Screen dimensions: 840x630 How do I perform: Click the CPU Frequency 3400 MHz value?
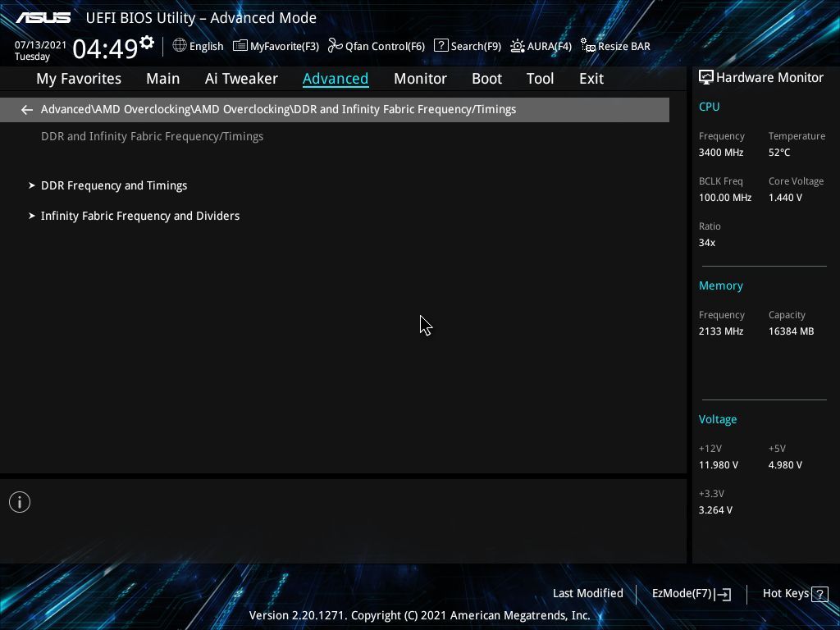point(720,153)
